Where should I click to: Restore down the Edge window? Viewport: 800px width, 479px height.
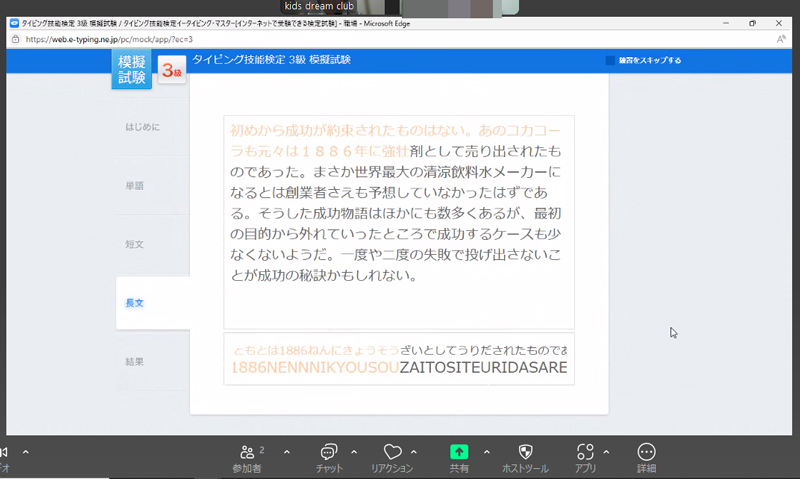(x=752, y=23)
